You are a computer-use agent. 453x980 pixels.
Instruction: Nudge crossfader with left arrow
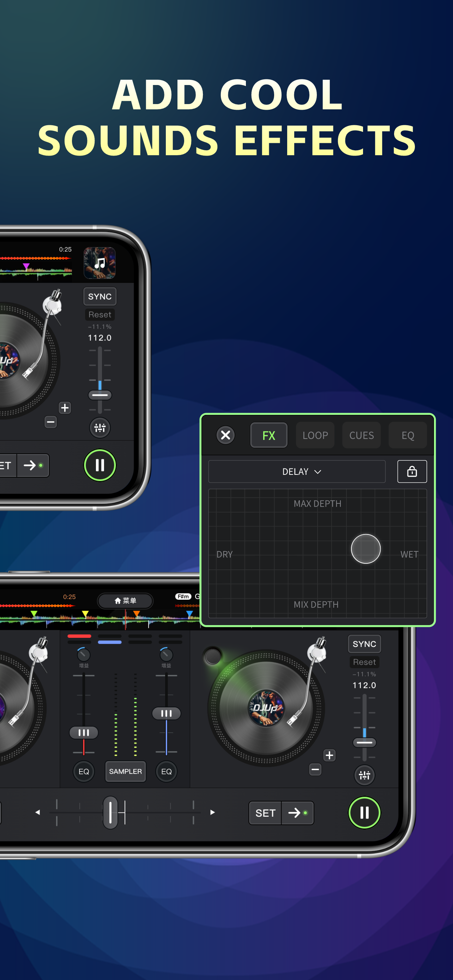click(38, 812)
